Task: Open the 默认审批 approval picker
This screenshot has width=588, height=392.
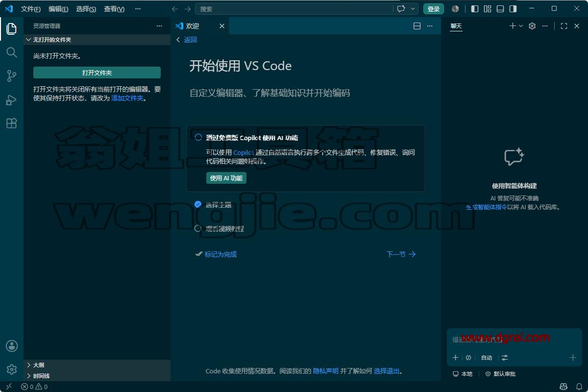Action: tap(500, 374)
